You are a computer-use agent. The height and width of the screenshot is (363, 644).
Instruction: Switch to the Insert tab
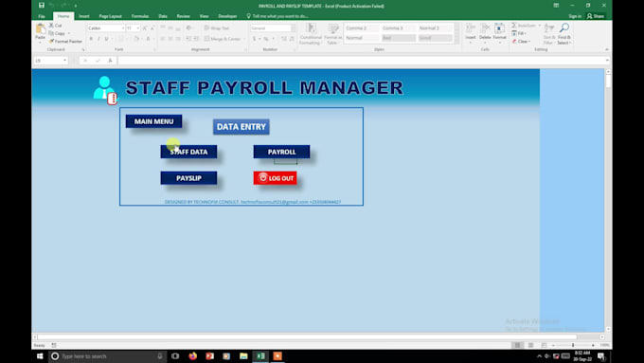click(x=84, y=16)
